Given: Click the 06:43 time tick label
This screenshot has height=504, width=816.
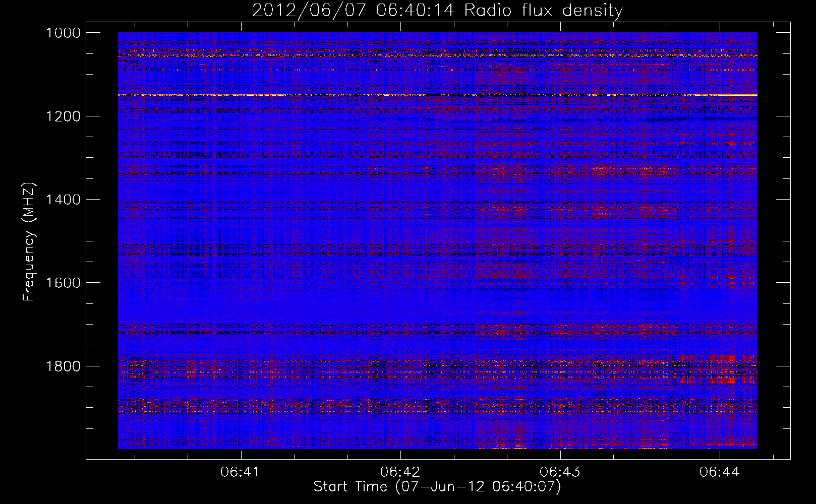Looking at the screenshot, I should [560, 472].
